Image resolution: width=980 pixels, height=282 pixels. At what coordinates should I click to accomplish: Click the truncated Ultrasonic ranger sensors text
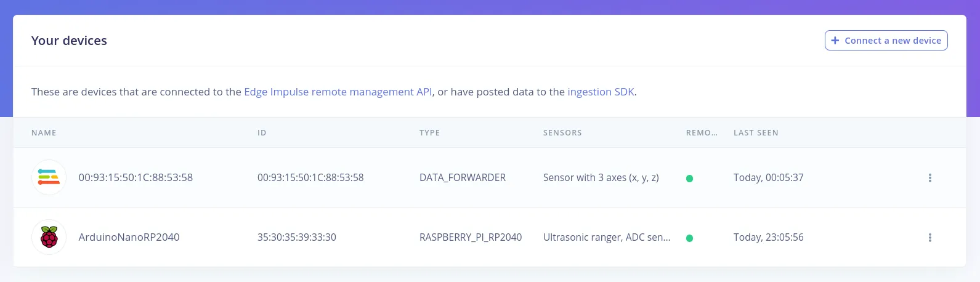(x=607, y=237)
